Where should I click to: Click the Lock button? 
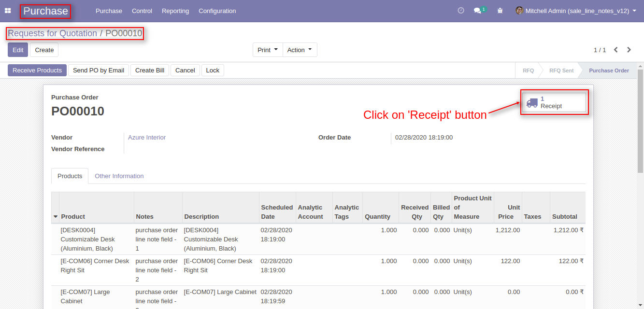coord(213,70)
